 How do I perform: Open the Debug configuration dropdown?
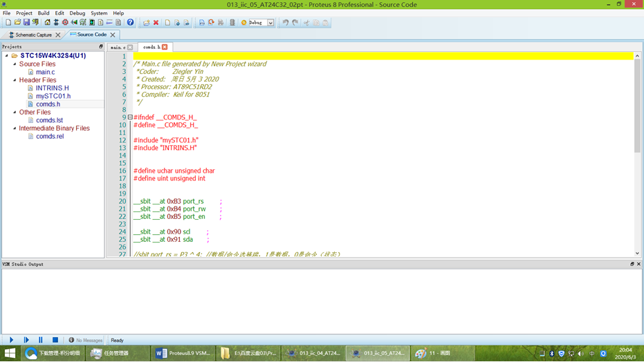270,23
